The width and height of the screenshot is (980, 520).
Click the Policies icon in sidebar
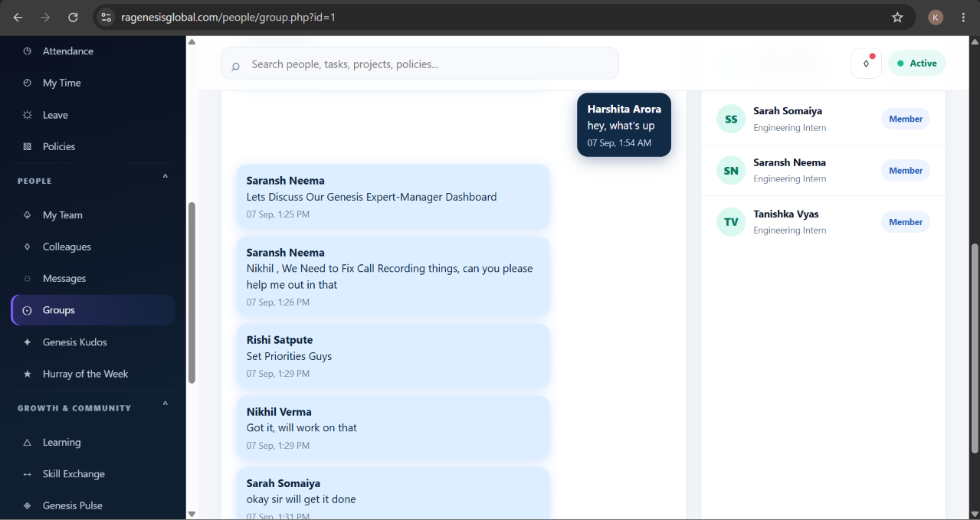[28, 146]
